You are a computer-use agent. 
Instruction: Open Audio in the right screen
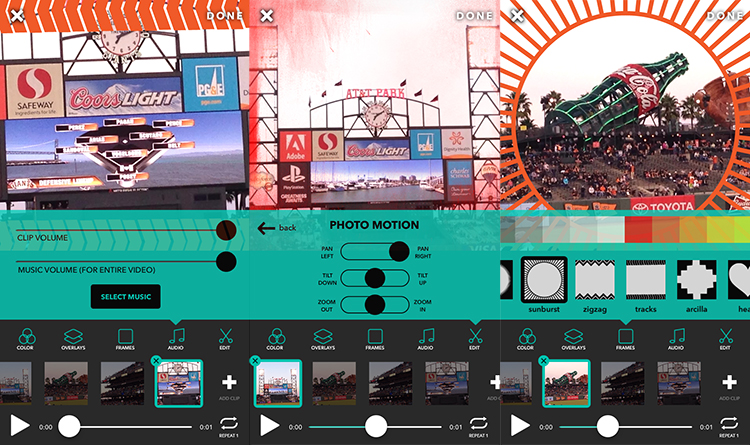click(x=676, y=339)
